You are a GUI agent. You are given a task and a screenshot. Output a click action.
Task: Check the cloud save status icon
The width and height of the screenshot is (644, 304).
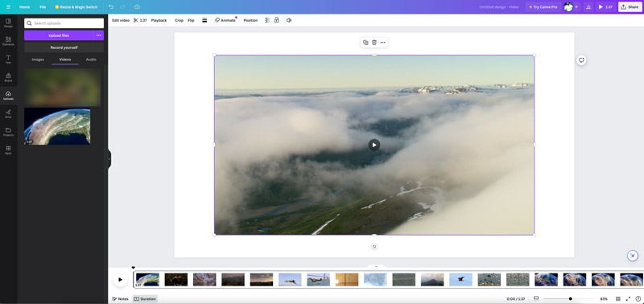point(137,7)
